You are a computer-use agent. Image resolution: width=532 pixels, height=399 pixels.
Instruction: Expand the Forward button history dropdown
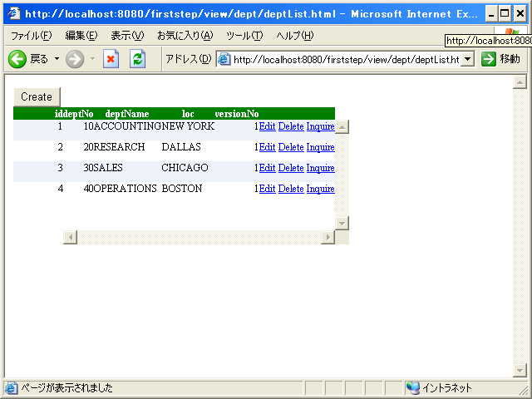pyautogui.click(x=92, y=59)
